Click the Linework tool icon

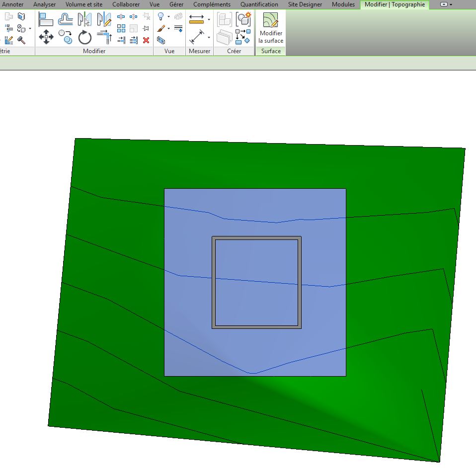pos(178,28)
